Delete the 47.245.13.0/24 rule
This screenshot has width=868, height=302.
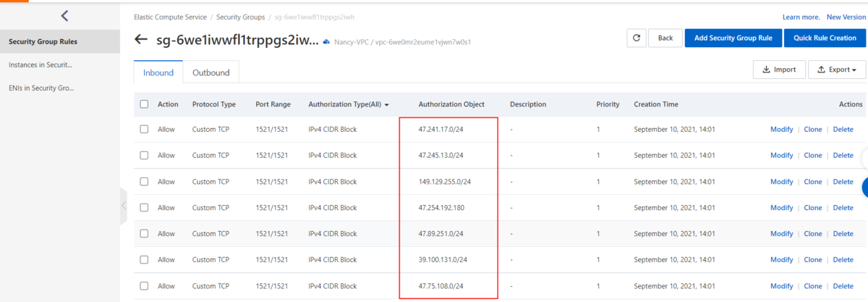(843, 155)
